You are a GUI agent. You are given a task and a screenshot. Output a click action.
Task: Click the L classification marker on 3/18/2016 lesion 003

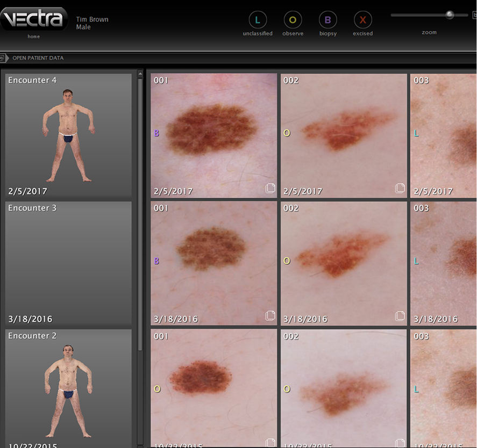pos(416,261)
